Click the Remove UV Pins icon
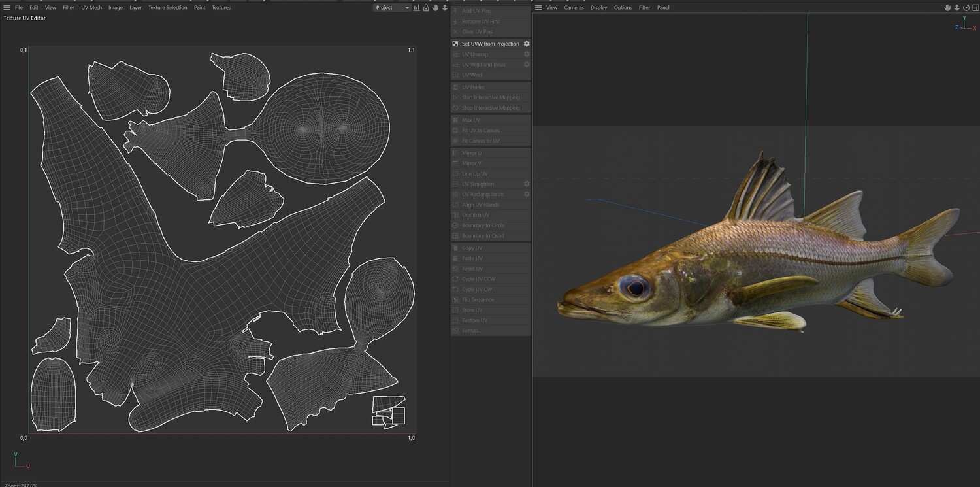The height and width of the screenshot is (487, 980). click(x=455, y=22)
